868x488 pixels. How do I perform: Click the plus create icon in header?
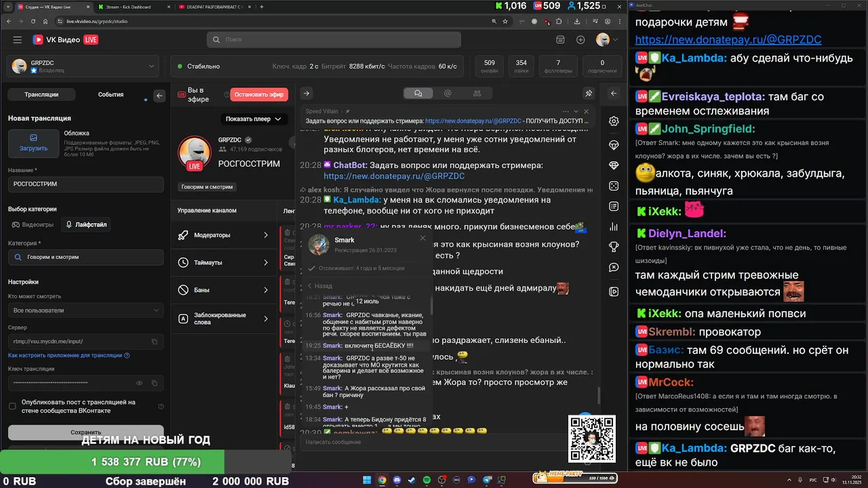point(580,40)
